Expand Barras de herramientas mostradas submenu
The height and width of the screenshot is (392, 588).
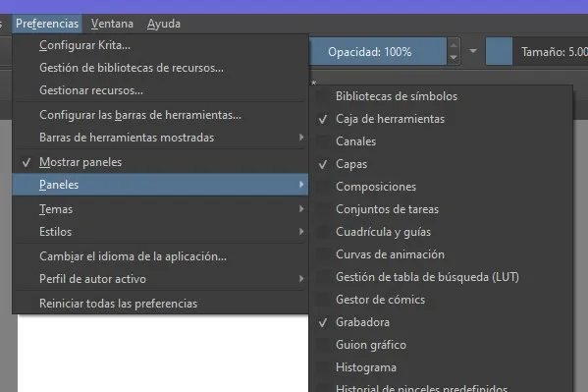point(160,138)
